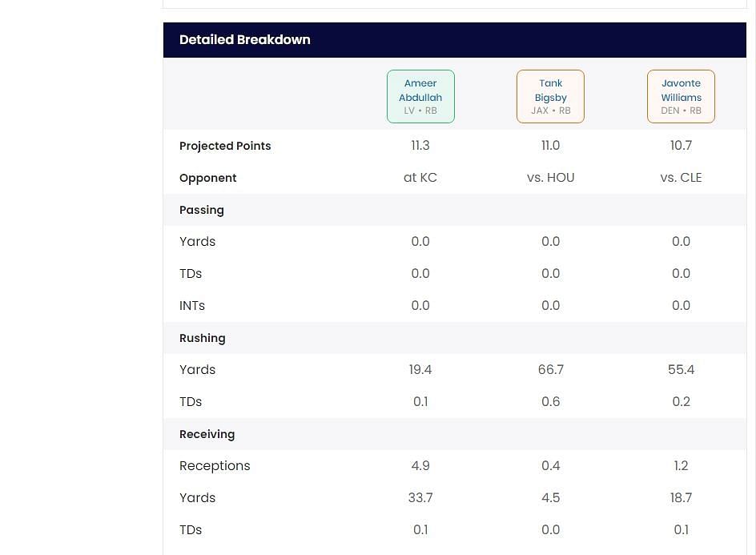This screenshot has width=756, height=555.
Task: Click the Projected Points row label
Action: 225,146
